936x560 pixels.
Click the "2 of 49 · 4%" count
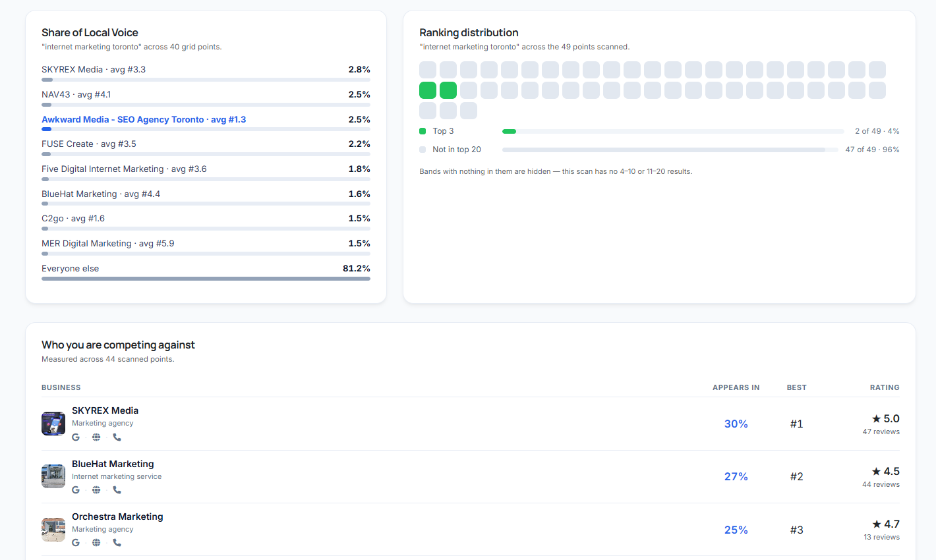(877, 131)
